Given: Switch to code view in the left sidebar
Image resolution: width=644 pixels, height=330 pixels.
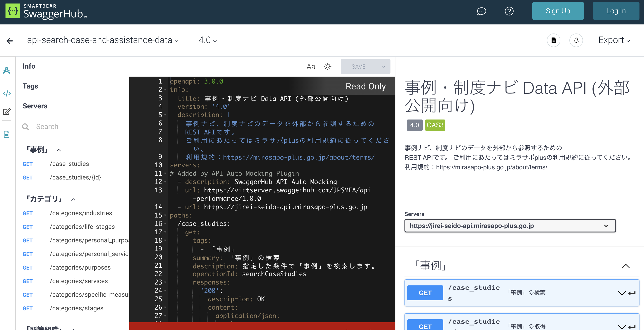Looking at the screenshot, I should pyautogui.click(x=7, y=93).
